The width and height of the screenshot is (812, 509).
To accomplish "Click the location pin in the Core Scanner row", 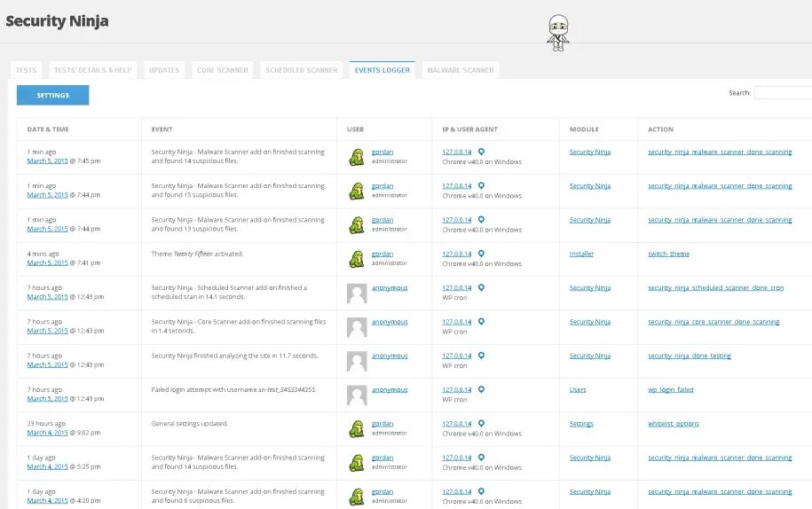I will pyautogui.click(x=481, y=322).
